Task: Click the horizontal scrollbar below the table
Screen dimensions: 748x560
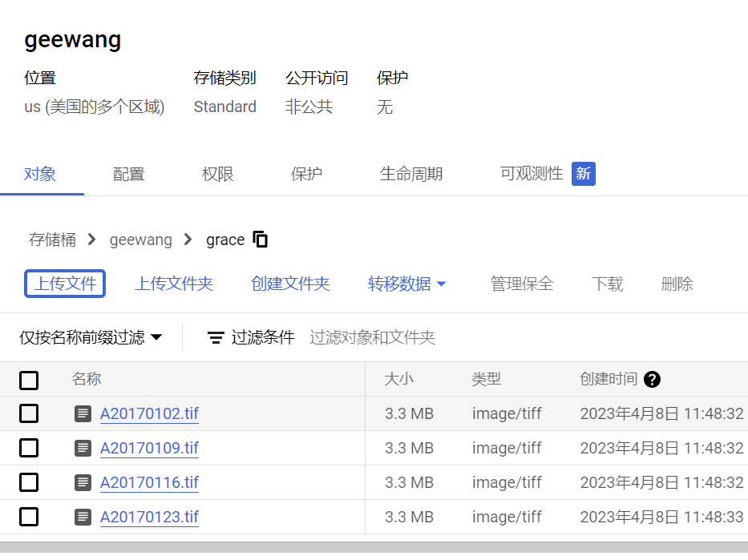Action: coord(374,547)
